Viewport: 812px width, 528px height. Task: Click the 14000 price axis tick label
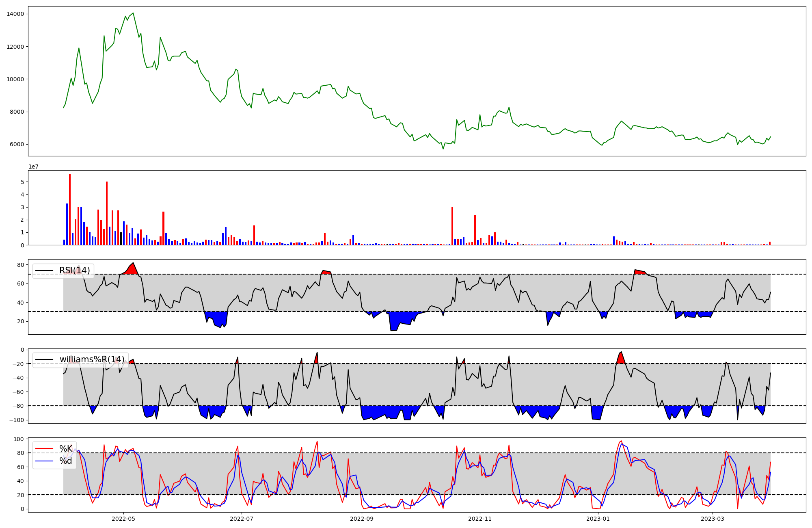(x=15, y=14)
